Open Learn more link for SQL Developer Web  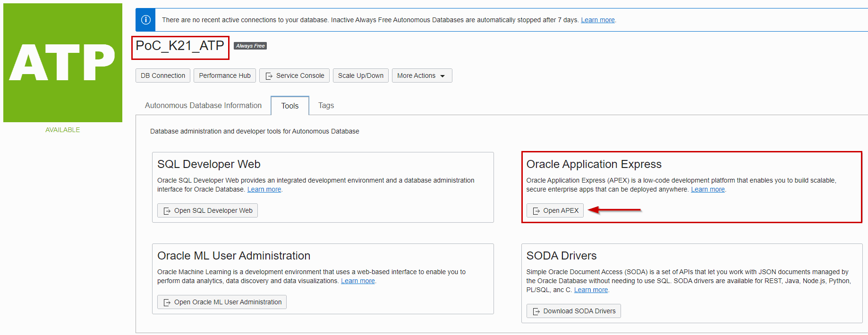(264, 189)
